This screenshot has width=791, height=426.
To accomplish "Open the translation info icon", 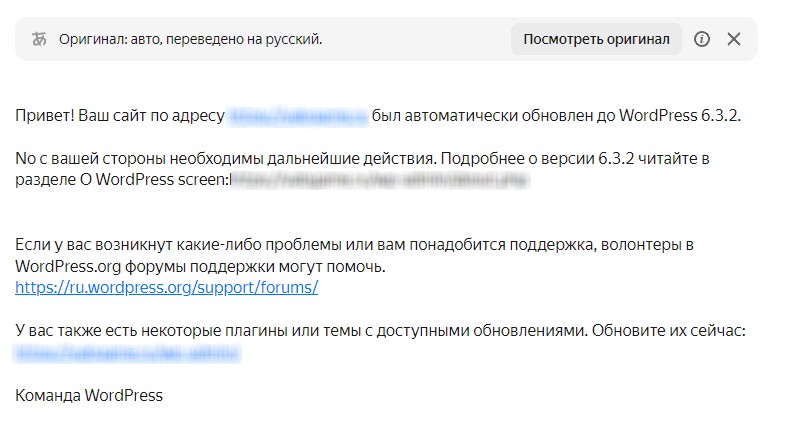I will click(702, 39).
